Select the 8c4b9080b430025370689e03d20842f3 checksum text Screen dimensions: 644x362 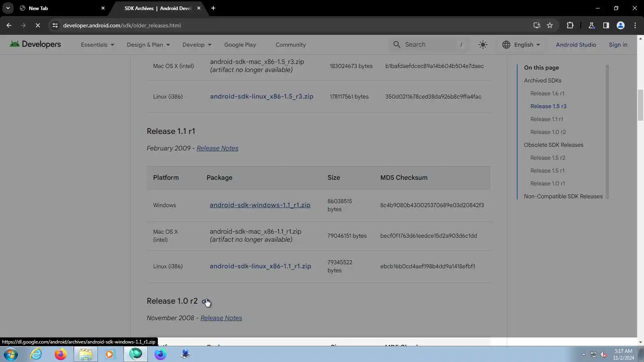(432, 205)
